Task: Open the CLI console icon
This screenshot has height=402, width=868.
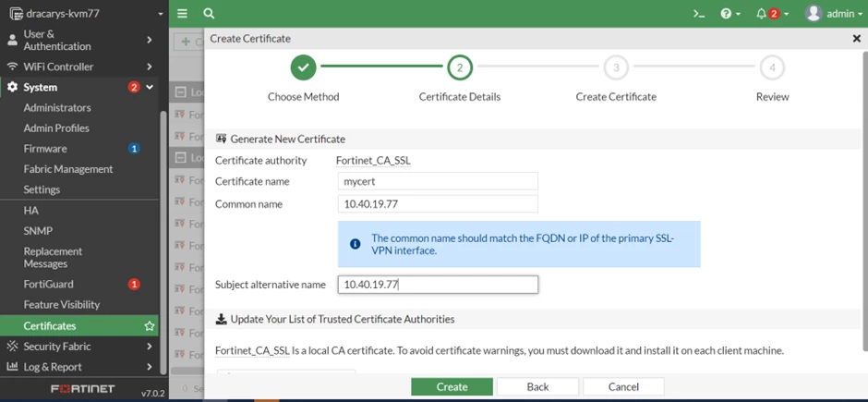Action: click(699, 14)
